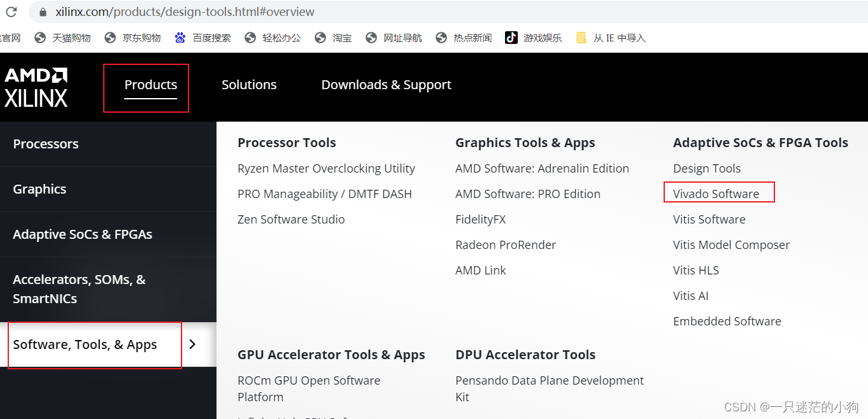This screenshot has height=419, width=868.
Task: Open the Vitis Software link
Action: click(x=709, y=219)
